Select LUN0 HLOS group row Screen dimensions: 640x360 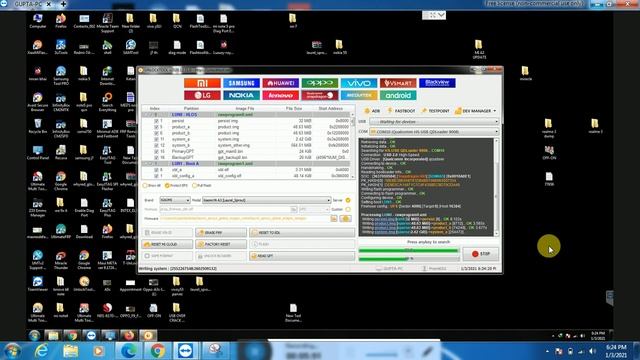coord(245,115)
